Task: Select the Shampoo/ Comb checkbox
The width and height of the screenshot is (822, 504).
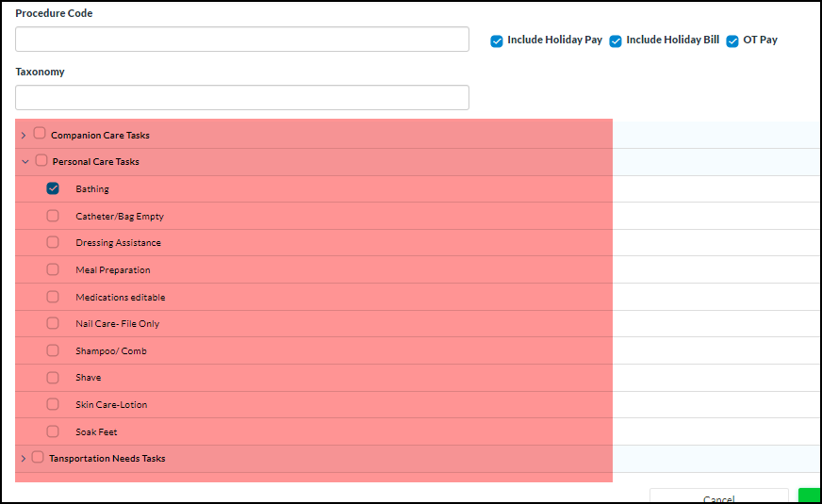Action: click(x=53, y=350)
